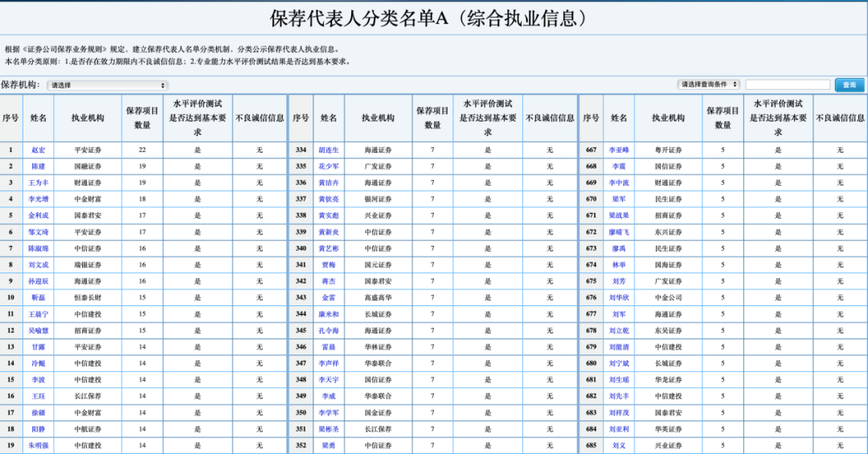
Task: Open 廖晴飞's name link
Action: [619, 232]
